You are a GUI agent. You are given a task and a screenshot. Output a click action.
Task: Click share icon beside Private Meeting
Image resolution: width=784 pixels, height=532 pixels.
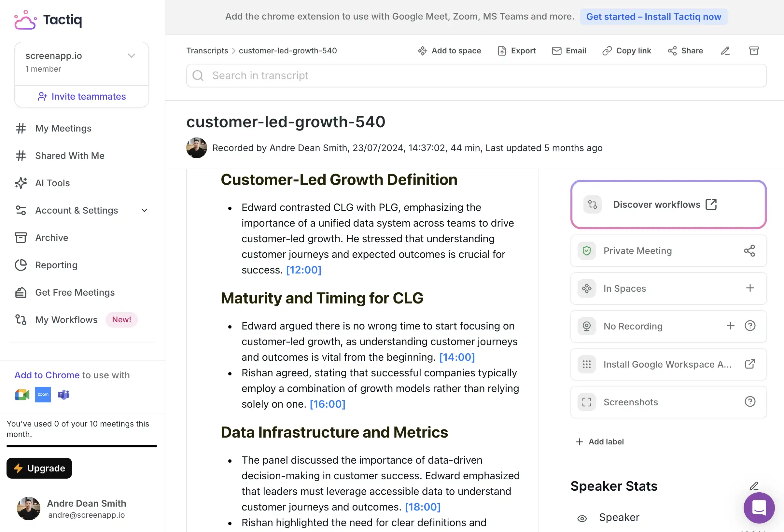[x=749, y=251]
